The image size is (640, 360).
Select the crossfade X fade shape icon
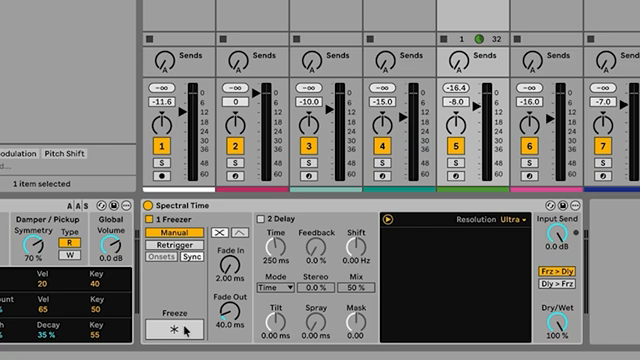click(x=220, y=233)
